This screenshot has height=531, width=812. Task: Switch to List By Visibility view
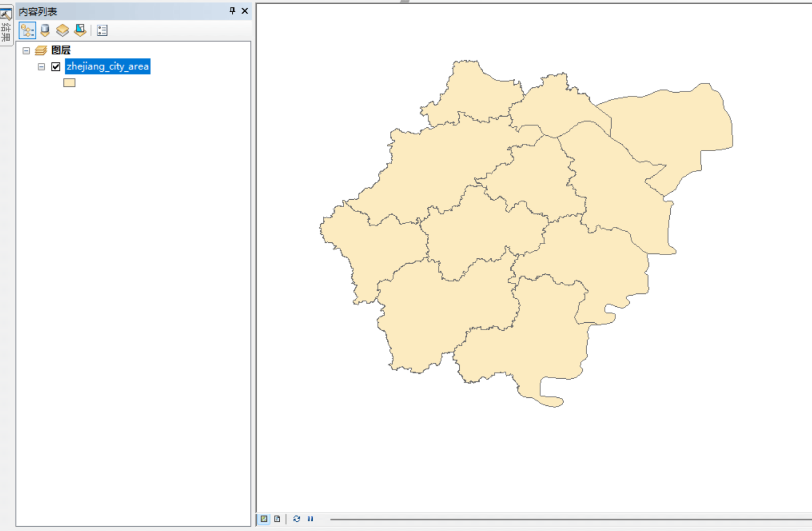62,30
